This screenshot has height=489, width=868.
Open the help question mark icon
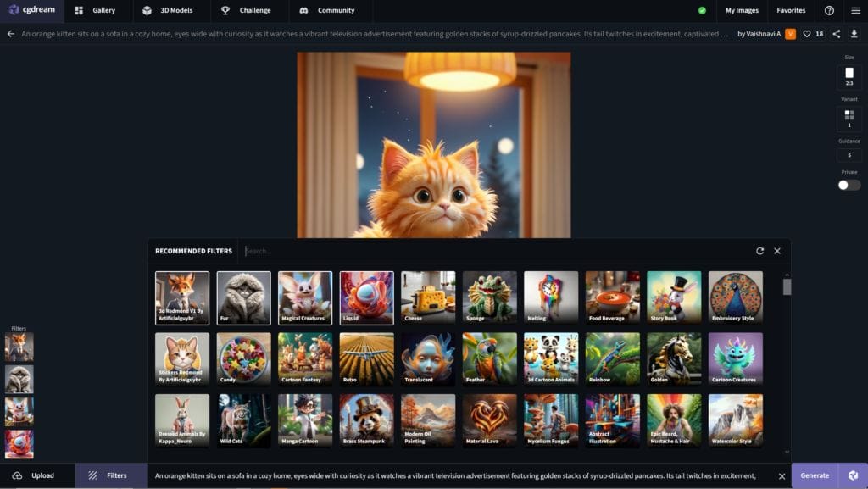(829, 11)
